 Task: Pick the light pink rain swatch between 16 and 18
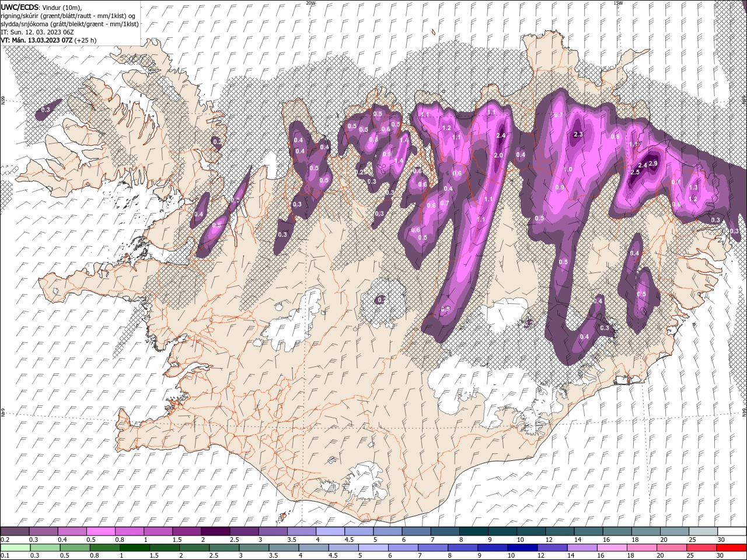coord(612,548)
